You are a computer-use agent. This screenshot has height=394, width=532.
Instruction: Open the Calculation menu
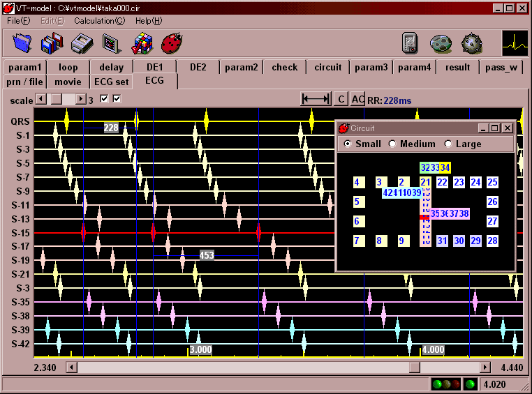(x=99, y=21)
